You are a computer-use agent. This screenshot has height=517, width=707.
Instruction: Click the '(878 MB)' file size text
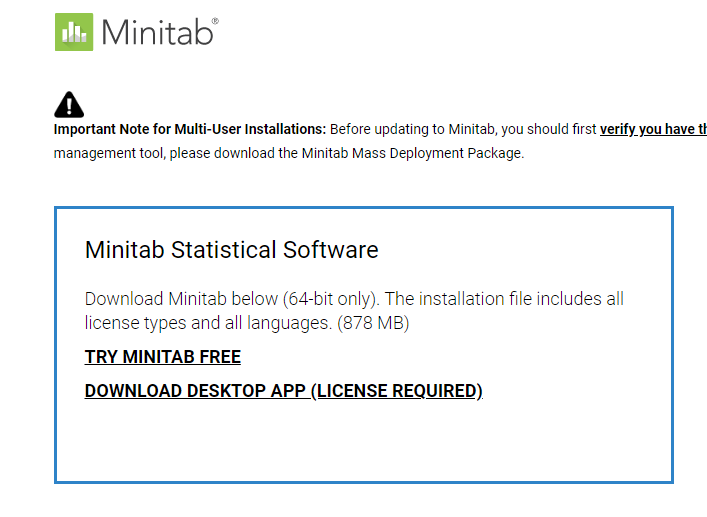[373, 323]
